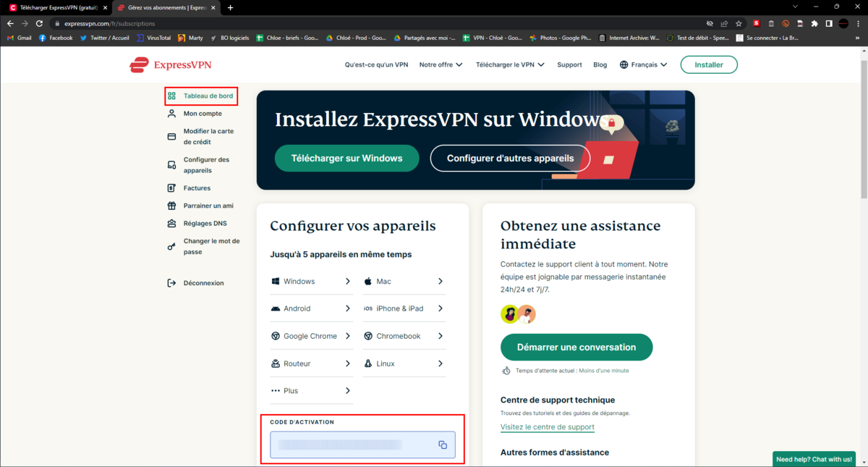Click the activation code field

(x=362, y=445)
